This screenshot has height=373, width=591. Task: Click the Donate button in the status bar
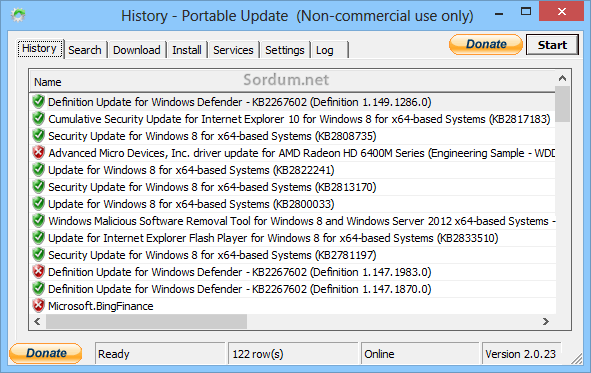pos(46,353)
